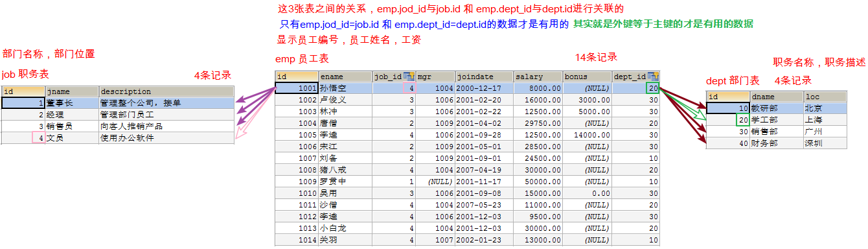The image size is (868, 249).
Task: Select the 罗贯中 employee name cell
Action: click(345, 182)
